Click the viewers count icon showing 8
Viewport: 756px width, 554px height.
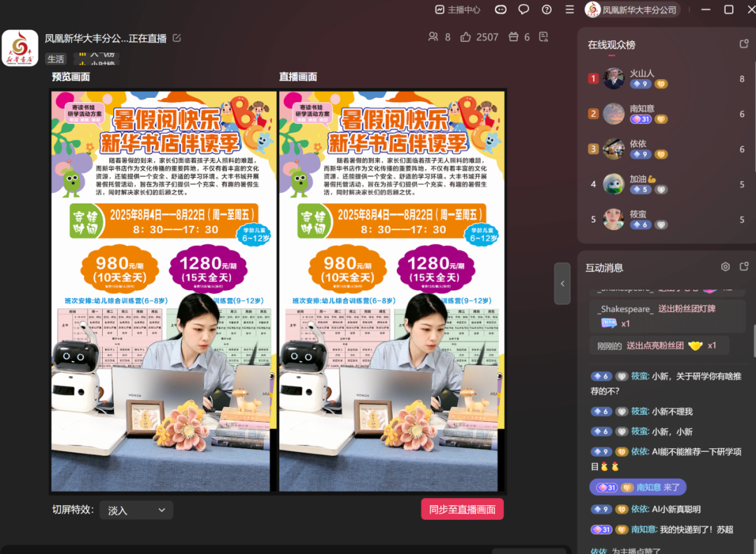(x=433, y=37)
